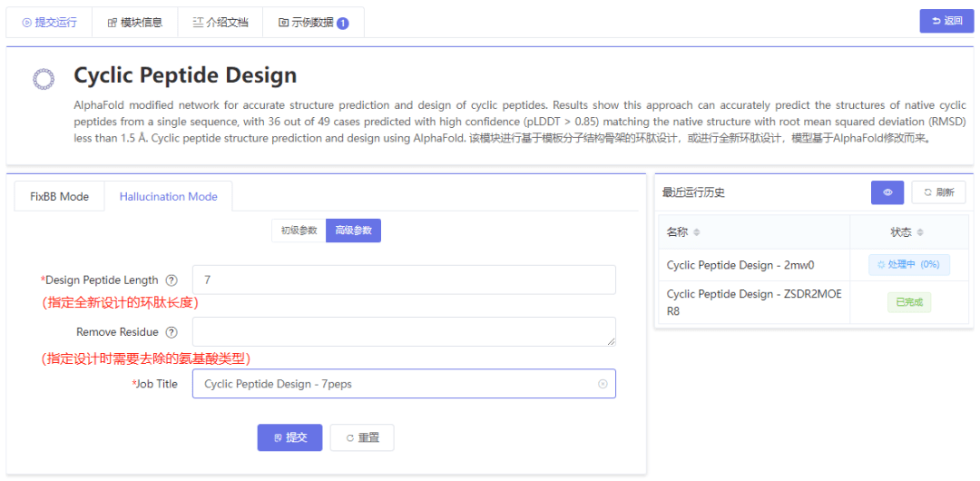
Task: Select the 高级参数 parameter toggle
Action: tap(353, 231)
